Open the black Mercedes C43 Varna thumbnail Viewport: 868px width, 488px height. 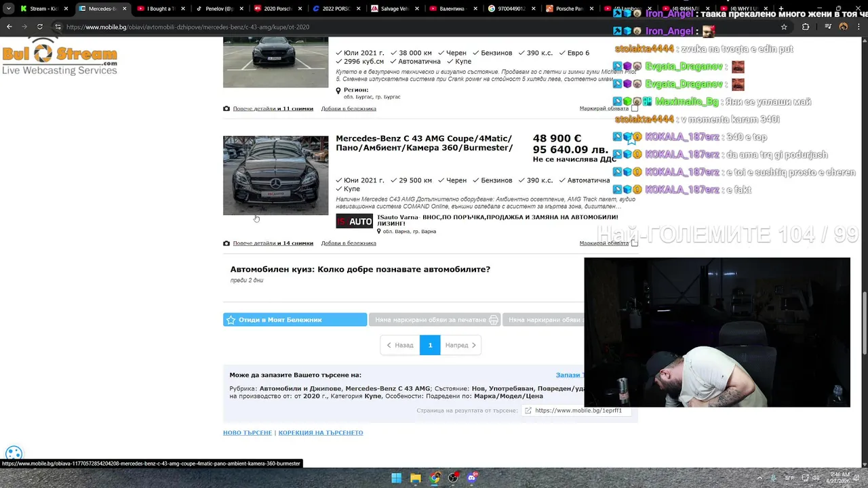click(x=275, y=176)
